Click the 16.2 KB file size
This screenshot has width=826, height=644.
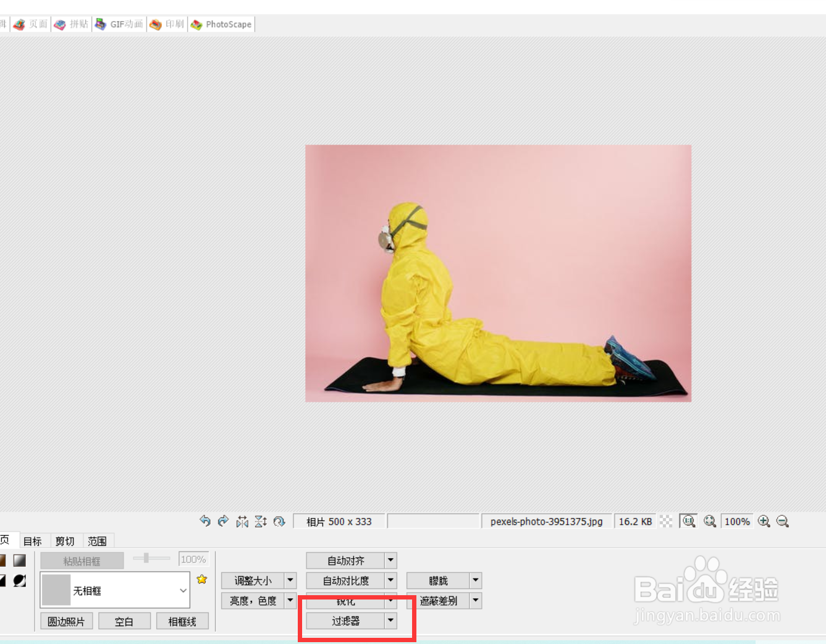[x=635, y=521]
